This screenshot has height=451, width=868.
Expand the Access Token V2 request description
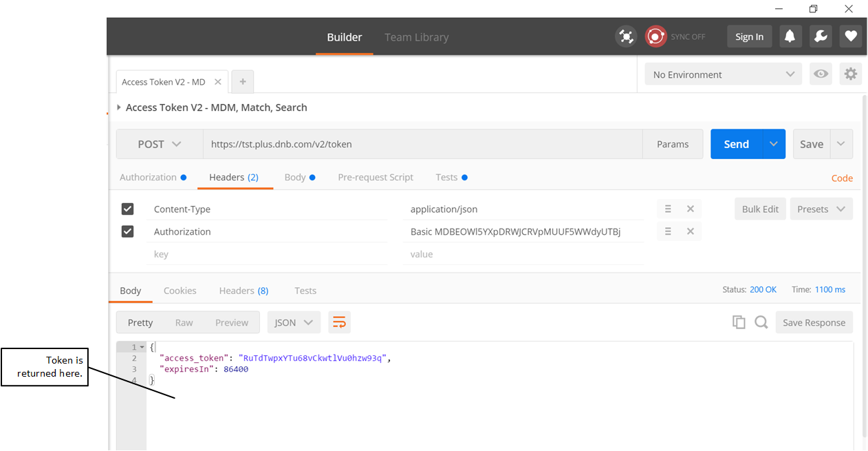click(119, 107)
